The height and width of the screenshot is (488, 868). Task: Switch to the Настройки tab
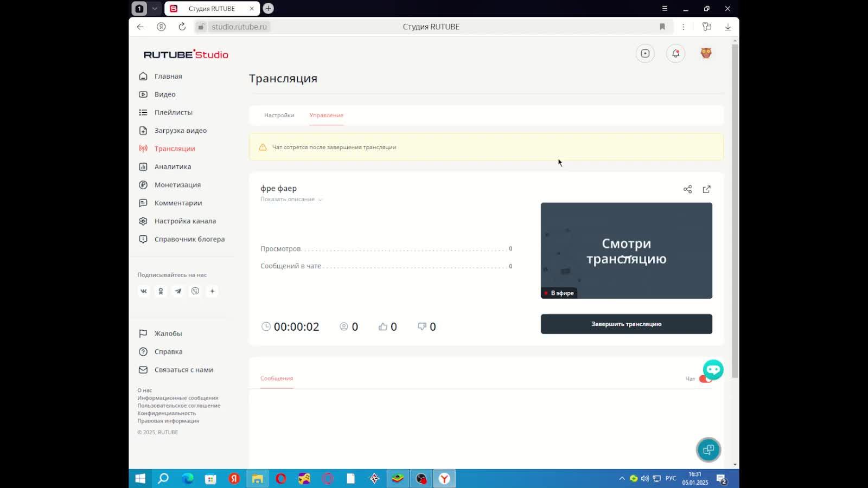click(279, 115)
